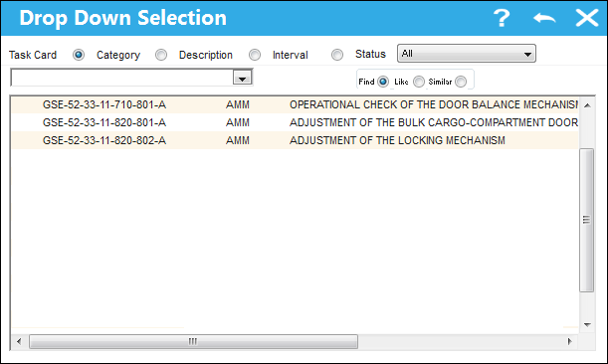This screenshot has height=364, width=608.
Task: Click the vertical scrollbar down arrow
Action: tap(587, 325)
